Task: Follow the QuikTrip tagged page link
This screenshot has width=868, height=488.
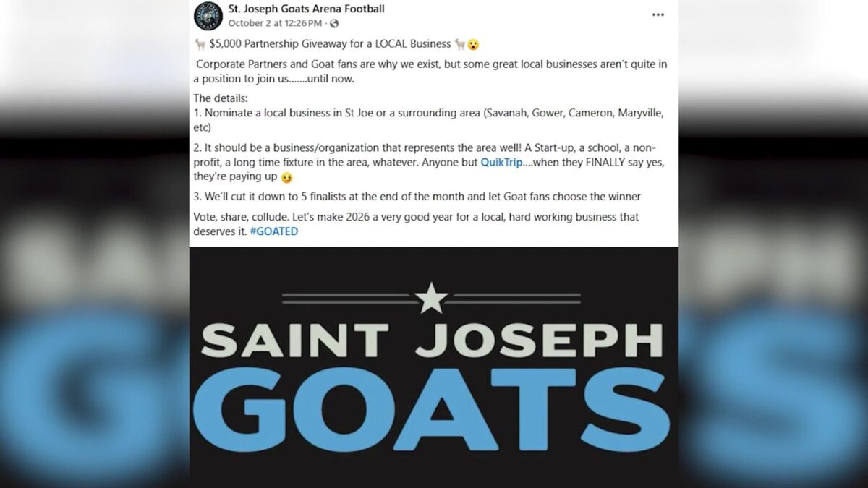Action: [x=501, y=163]
